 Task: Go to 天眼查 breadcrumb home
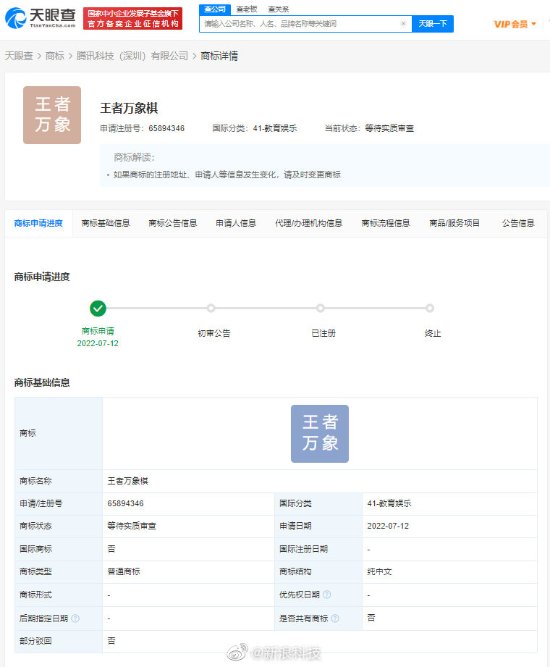[x=19, y=56]
